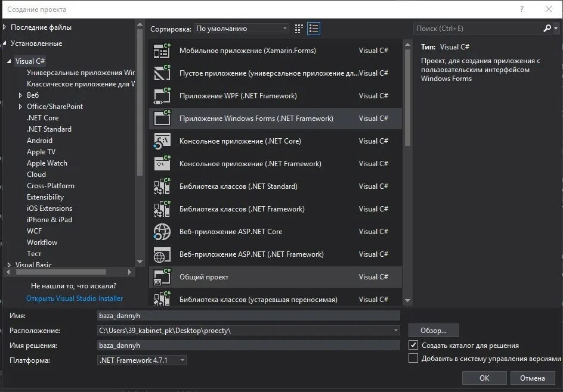Viewport: 563px width, 392px height.
Task: Select Android category
Action: point(39,140)
